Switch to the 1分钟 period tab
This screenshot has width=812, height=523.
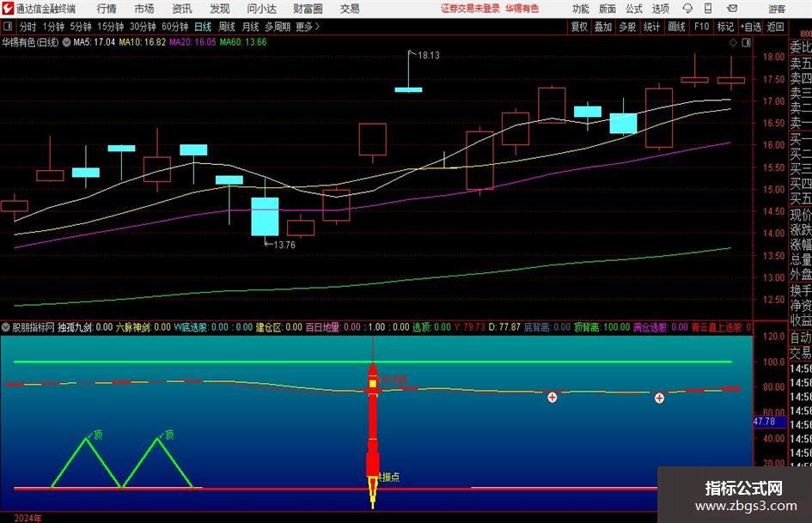52,27
